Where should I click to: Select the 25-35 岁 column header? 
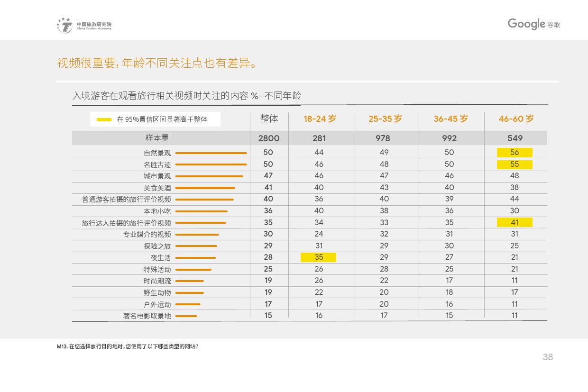click(x=385, y=119)
